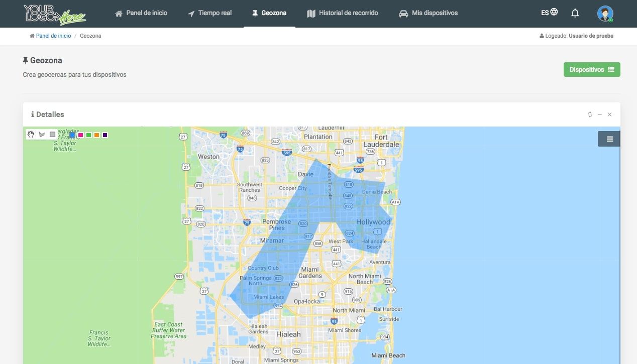Screen dimensions: 637x364
Task: Click the Your Logo Here logo
Action: tap(55, 14)
